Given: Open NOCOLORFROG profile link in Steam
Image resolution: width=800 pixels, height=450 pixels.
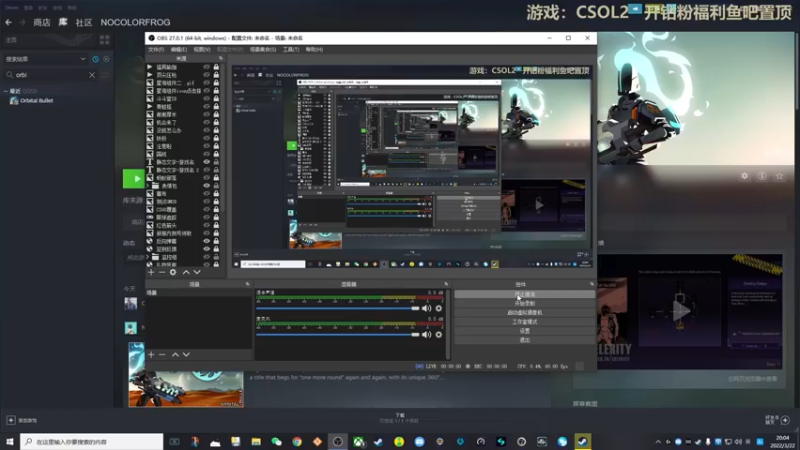Looking at the screenshot, I should (135, 22).
